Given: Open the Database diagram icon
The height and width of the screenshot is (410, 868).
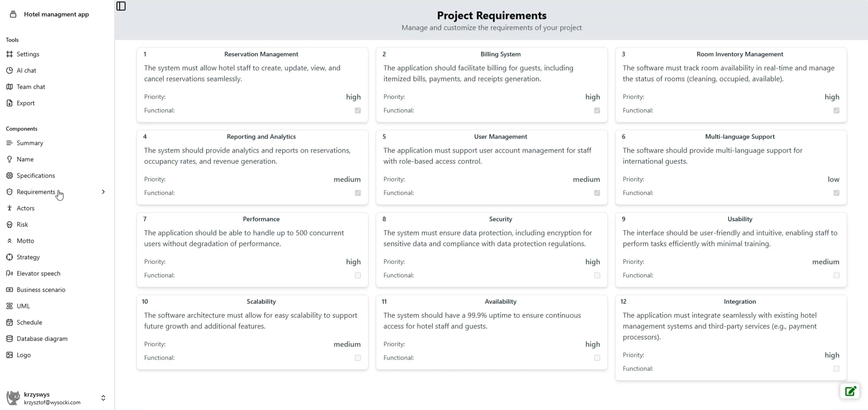Looking at the screenshot, I should click(x=10, y=339).
